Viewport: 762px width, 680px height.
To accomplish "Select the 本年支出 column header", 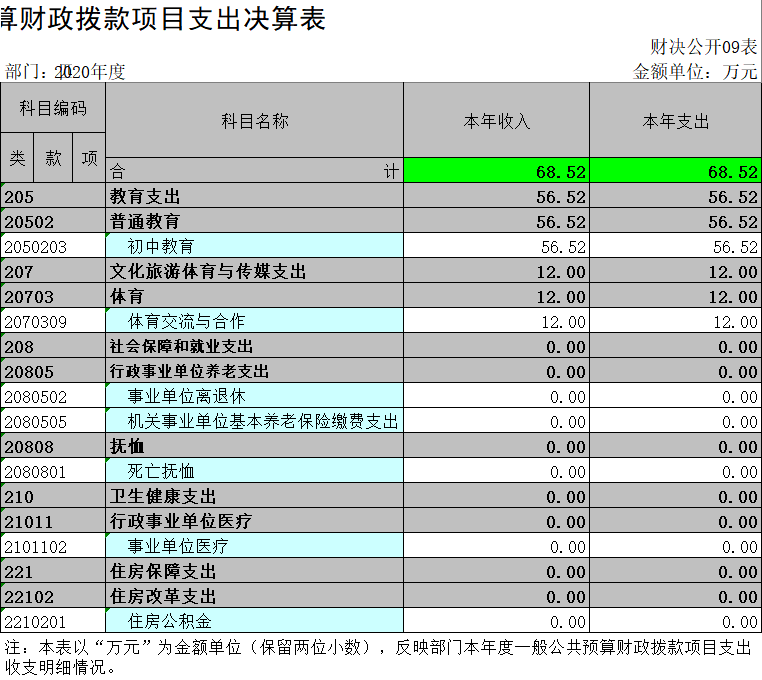I will pyautogui.click(x=675, y=120).
